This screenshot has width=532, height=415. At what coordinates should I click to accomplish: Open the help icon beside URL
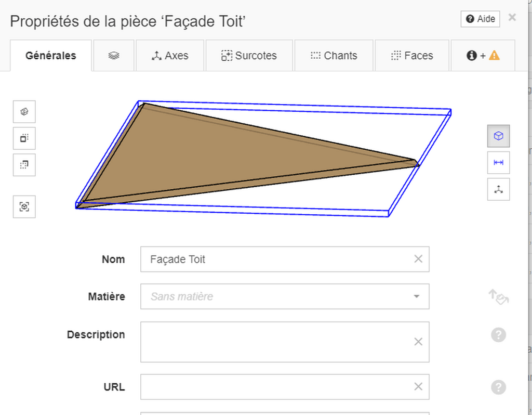point(498,387)
